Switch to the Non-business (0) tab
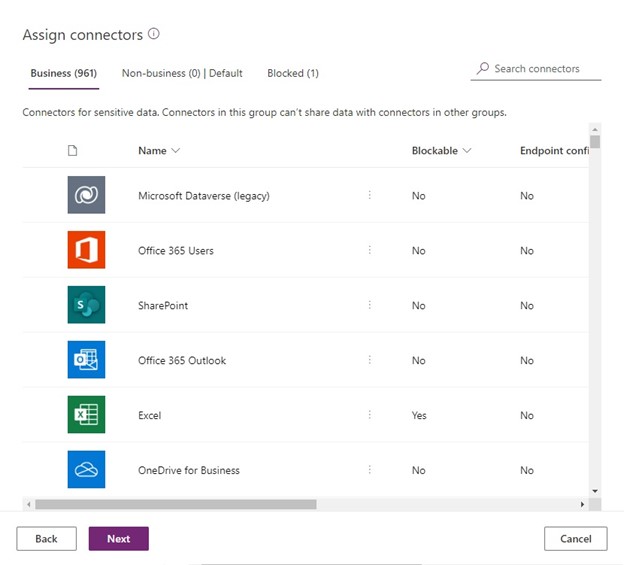The width and height of the screenshot is (624, 565). click(x=182, y=73)
